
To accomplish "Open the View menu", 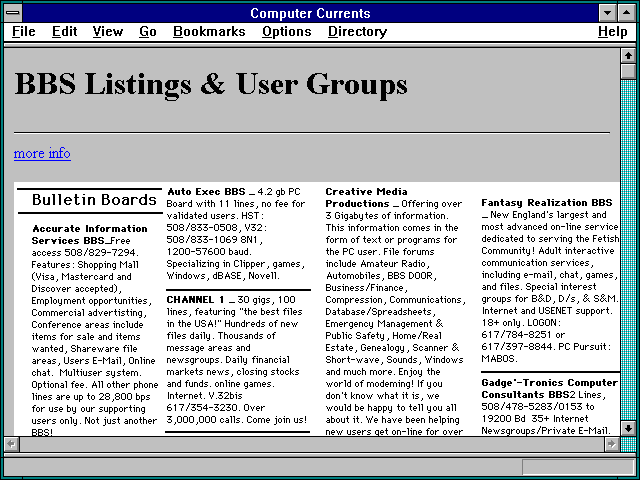I will [x=108, y=31].
